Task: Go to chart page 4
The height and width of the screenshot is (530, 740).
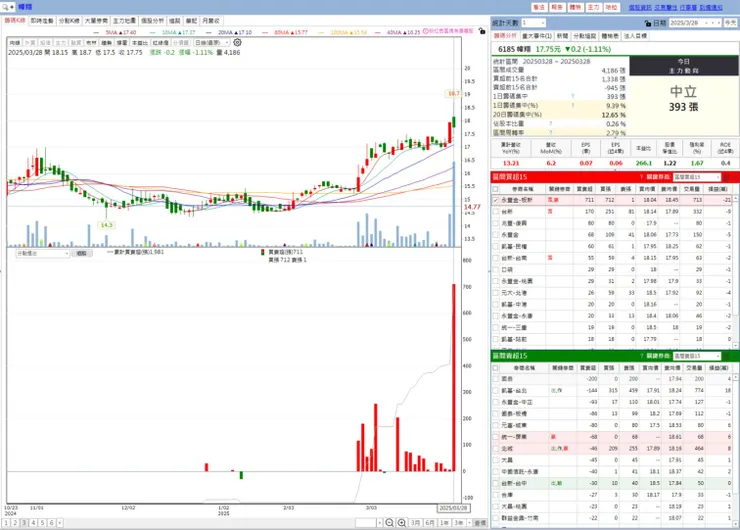Action: [33, 522]
